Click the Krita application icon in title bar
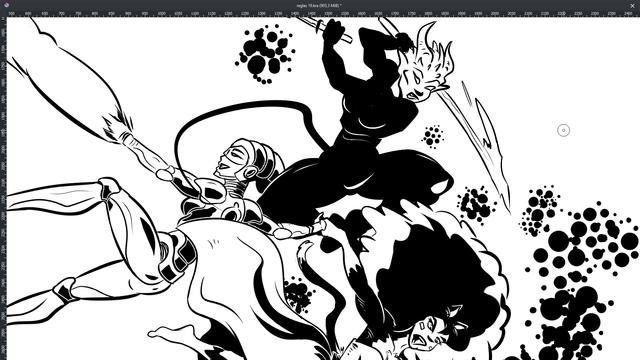Viewport: 640px width, 360px height. pyautogui.click(x=6, y=5)
